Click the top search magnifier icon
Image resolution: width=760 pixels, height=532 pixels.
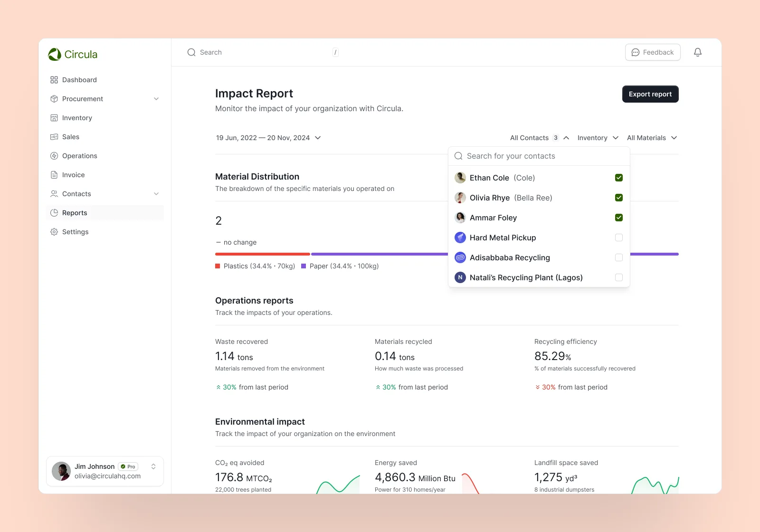(x=191, y=52)
